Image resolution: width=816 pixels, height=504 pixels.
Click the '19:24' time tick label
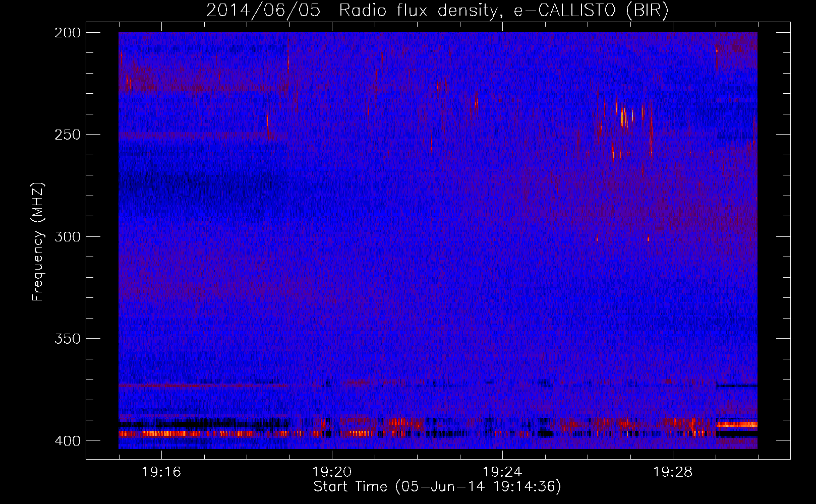point(502,472)
